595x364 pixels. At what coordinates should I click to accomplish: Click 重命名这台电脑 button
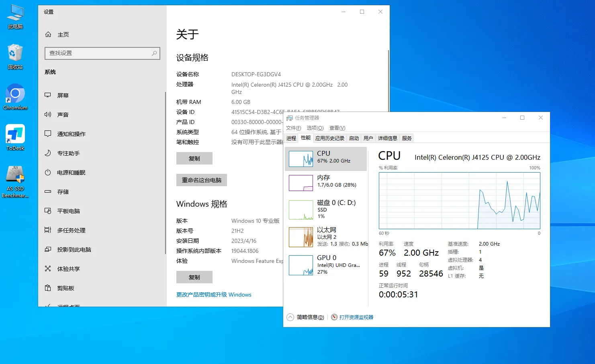tap(202, 180)
